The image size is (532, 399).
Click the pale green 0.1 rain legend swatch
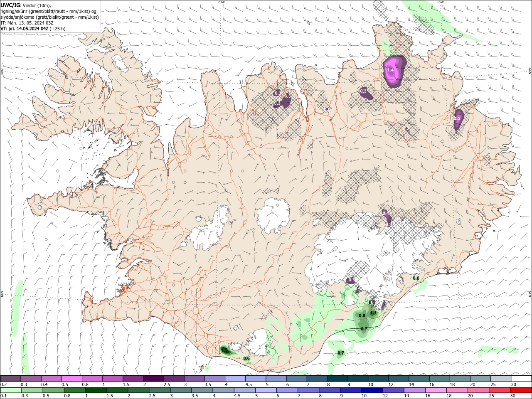coord(10,390)
